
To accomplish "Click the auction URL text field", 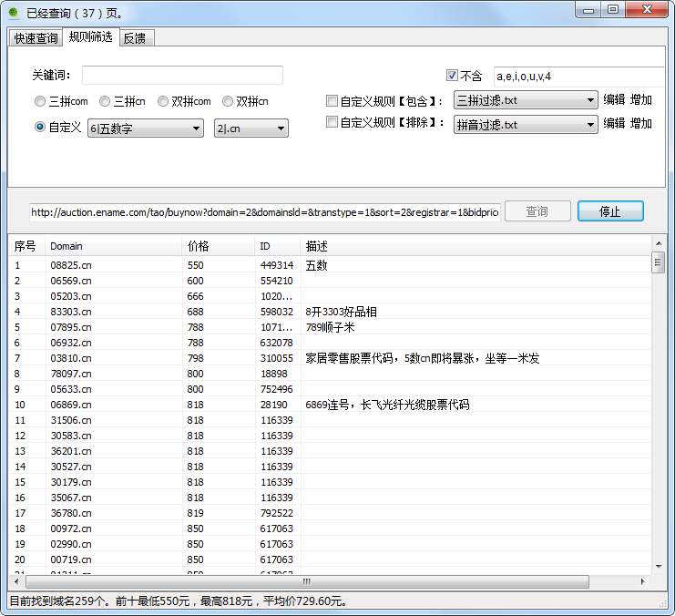I will (264, 211).
